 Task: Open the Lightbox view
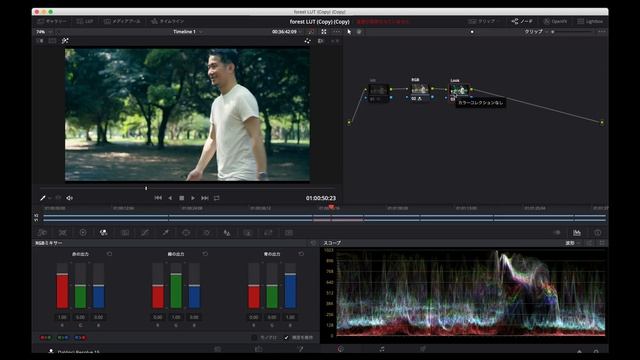(590, 21)
